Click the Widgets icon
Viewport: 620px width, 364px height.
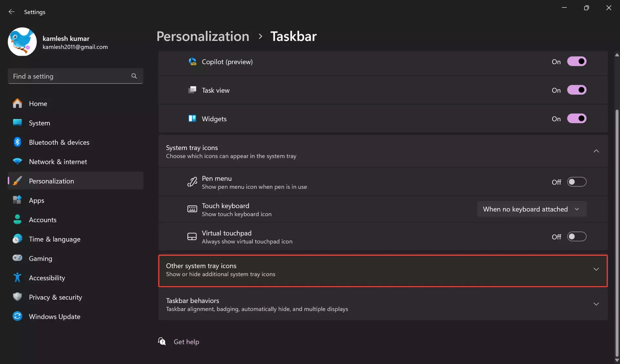(x=192, y=118)
